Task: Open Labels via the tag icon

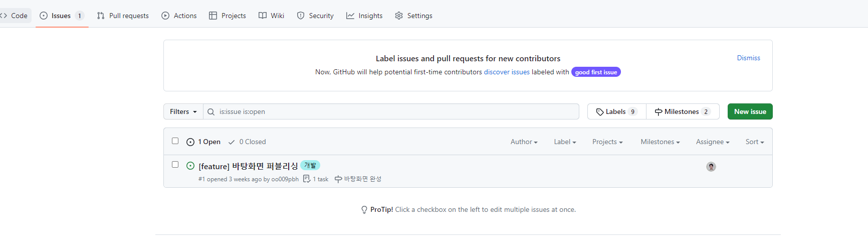Action: pos(600,112)
